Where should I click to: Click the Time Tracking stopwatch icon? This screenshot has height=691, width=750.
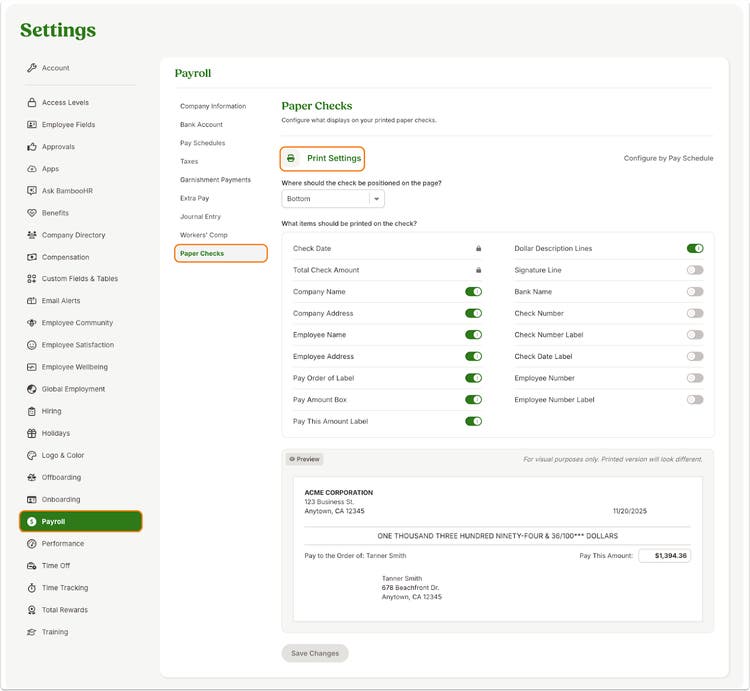[32, 588]
